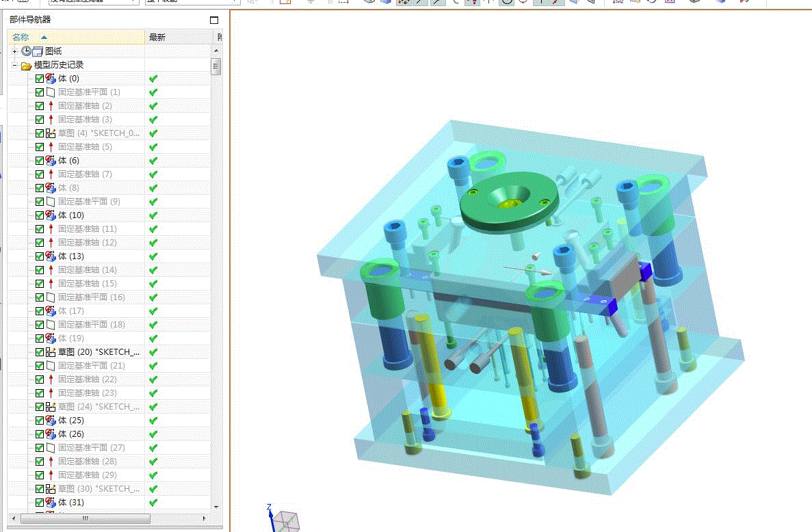Click the sketch icon of 草图 (24)
This screenshot has height=532, width=812.
click(x=50, y=407)
